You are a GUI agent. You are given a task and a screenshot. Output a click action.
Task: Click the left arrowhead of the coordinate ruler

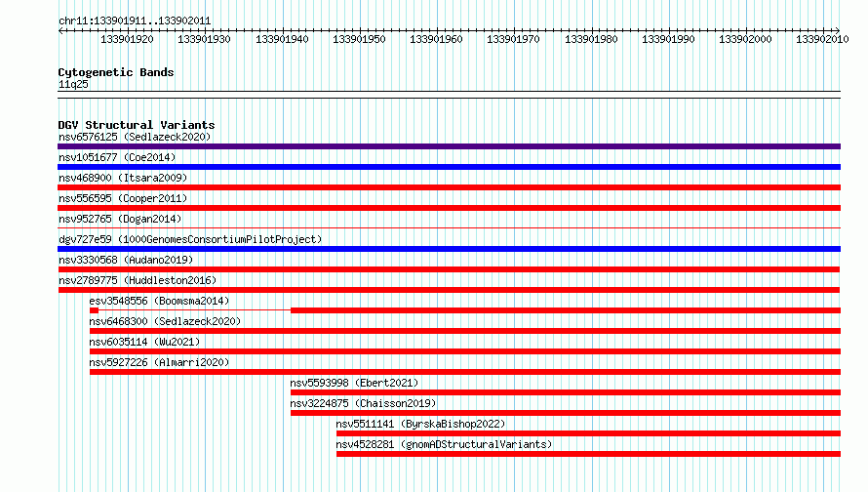(60, 30)
